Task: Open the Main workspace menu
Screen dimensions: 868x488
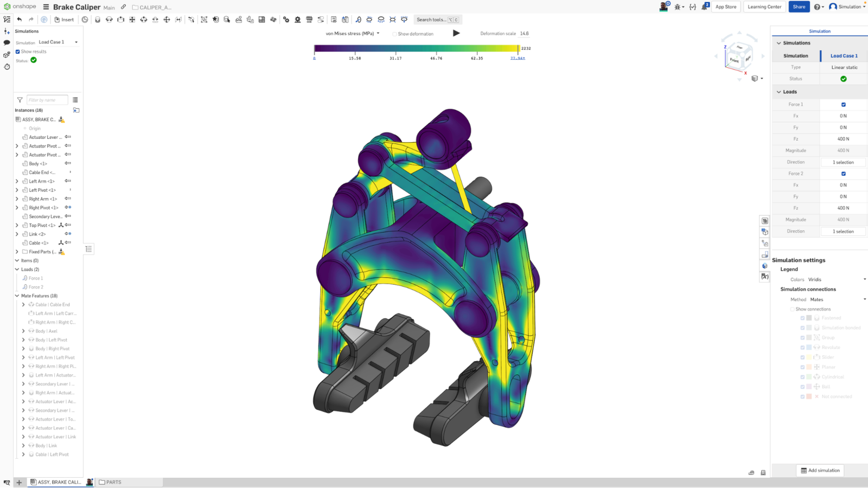Action: click(109, 8)
